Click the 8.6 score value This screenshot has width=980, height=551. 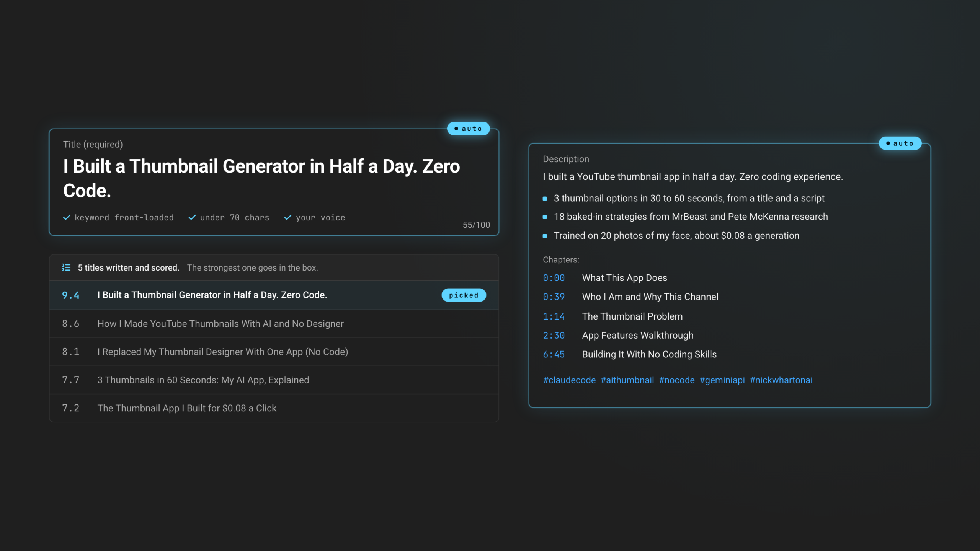pyautogui.click(x=70, y=324)
